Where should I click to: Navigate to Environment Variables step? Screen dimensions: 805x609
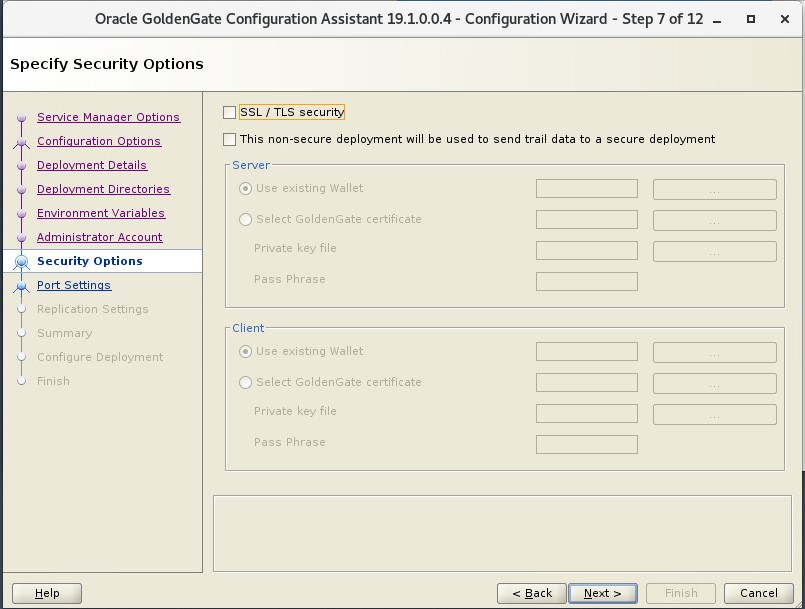(x=101, y=213)
